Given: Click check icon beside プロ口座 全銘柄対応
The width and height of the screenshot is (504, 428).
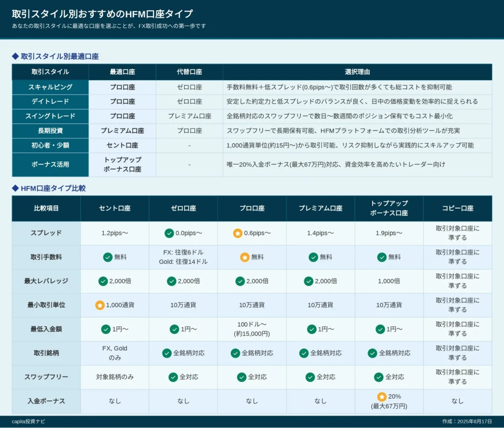Looking at the screenshot, I should click(235, 353).
